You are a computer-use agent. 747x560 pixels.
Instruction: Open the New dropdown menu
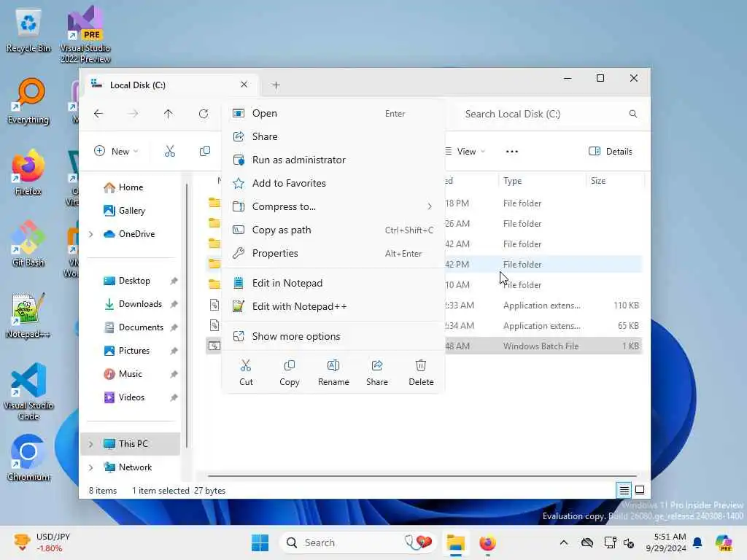click(x=116, y=152)
